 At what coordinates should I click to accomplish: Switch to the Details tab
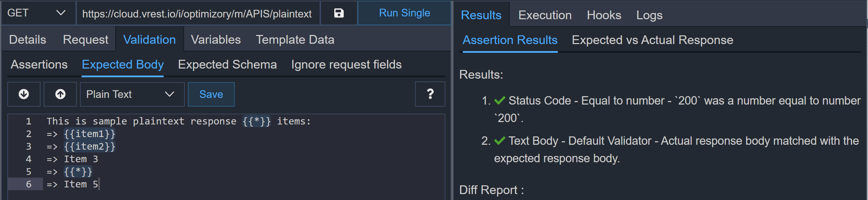[28, 40]
